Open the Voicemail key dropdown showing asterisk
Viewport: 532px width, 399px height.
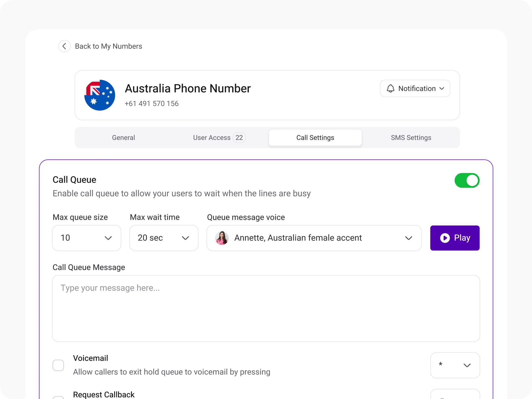pyautogui.click(x=455, y=365)
